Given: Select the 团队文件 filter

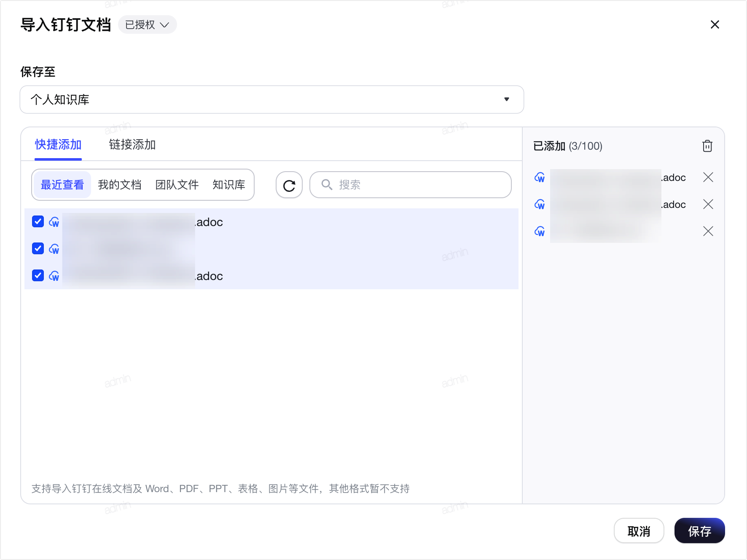Looking at the screenshot, I should 177,185.
